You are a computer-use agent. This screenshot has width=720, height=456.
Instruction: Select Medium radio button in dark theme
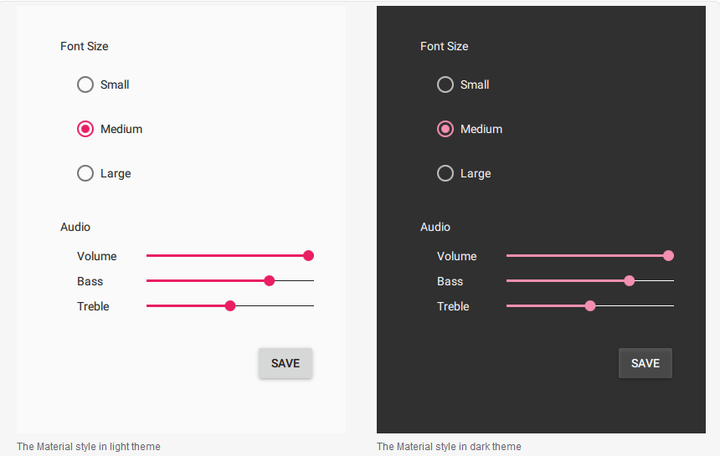click(445, 129)
